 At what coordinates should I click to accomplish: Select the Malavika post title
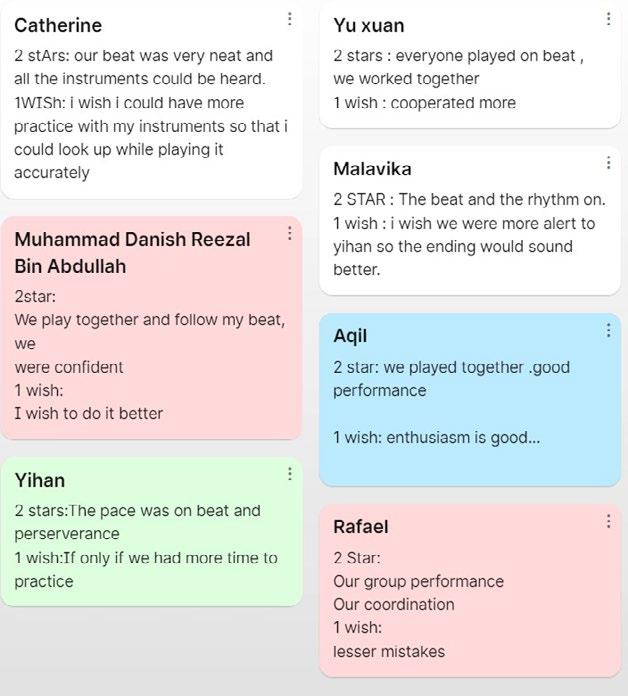pos(372,169)
